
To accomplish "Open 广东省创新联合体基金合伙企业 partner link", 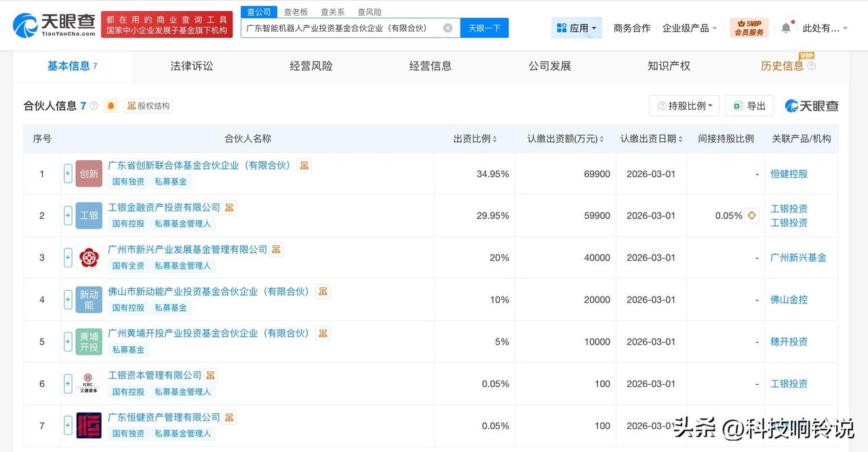I will (200, 166).
